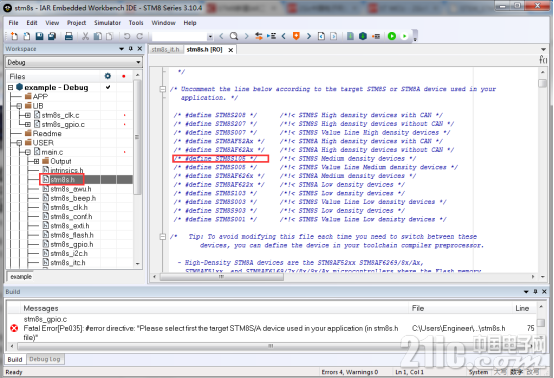554x378 pixels.
Task: Click the Find Previous arrow
Action: pyautogui.click(x=222, y=36)
